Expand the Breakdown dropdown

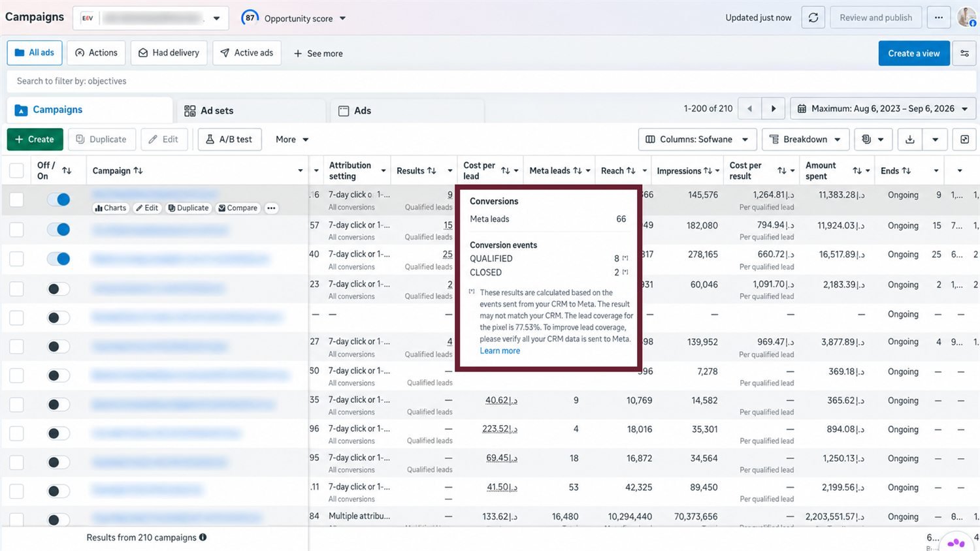[806, 139]
